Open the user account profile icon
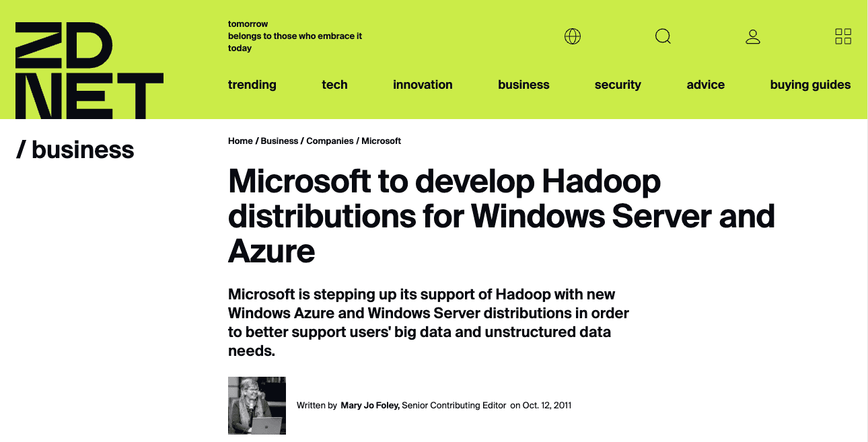Image resolution: width=868 pixels, height=442 pixels. (753, 36)
